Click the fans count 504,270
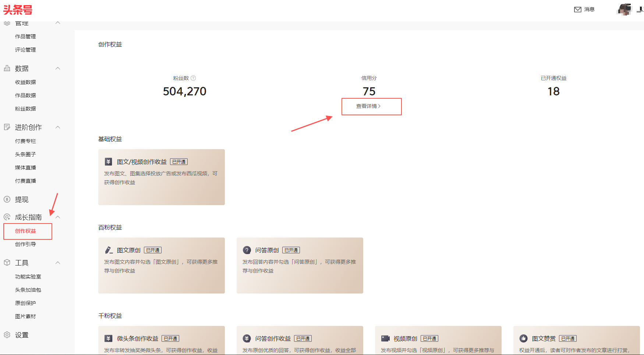The height and width of the screenshot is (355, 644). (x=185, y=91)
